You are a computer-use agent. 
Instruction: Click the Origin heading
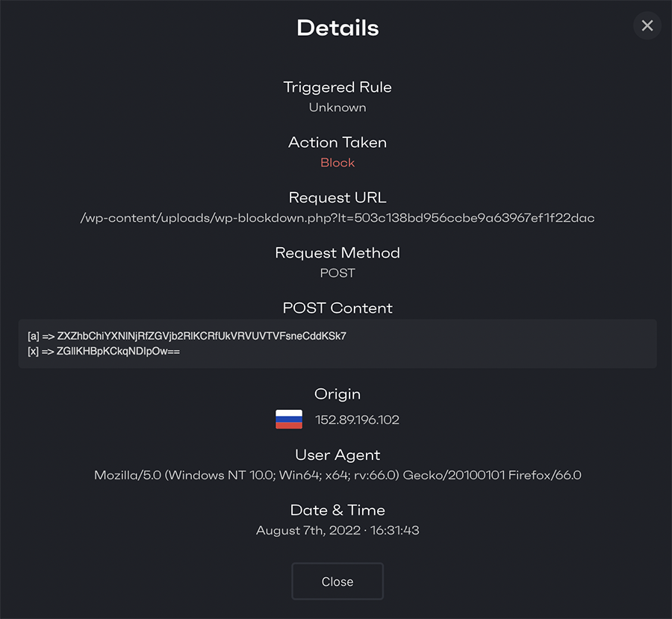point(337,394)
